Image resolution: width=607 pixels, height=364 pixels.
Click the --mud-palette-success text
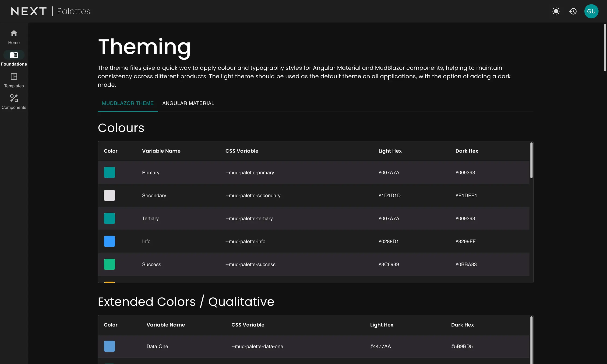tap(250, 264)
